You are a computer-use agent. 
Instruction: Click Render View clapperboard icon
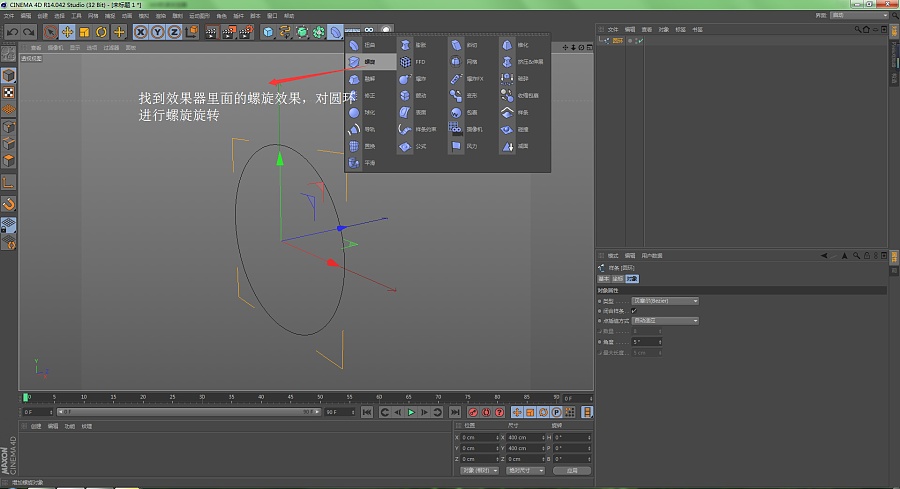click(211, 32)
